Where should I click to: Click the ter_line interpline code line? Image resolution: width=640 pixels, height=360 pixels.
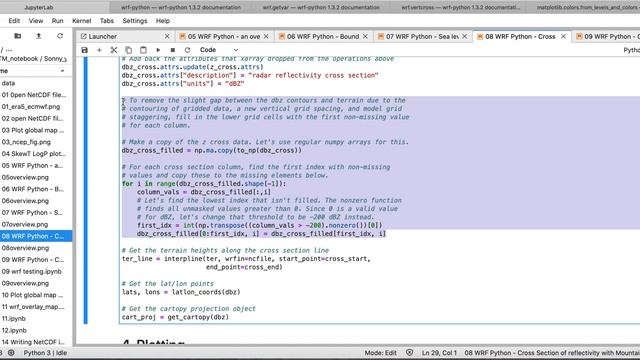point(246,259)
